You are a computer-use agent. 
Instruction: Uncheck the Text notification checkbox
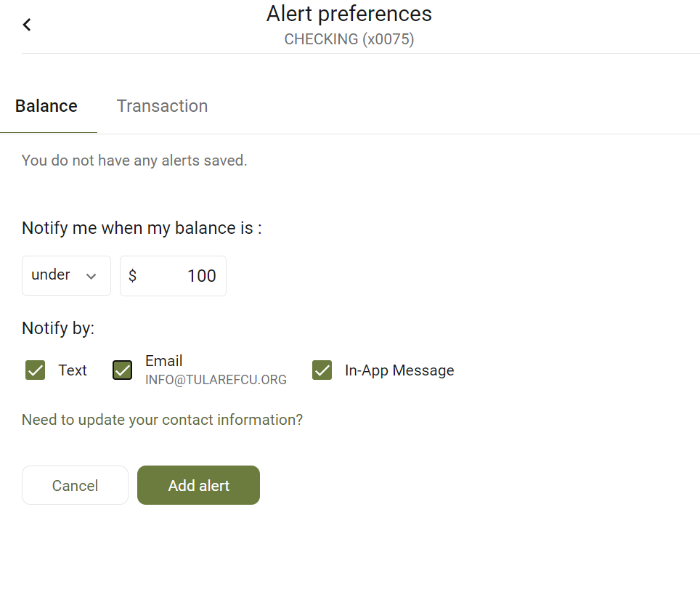[36, 370]
